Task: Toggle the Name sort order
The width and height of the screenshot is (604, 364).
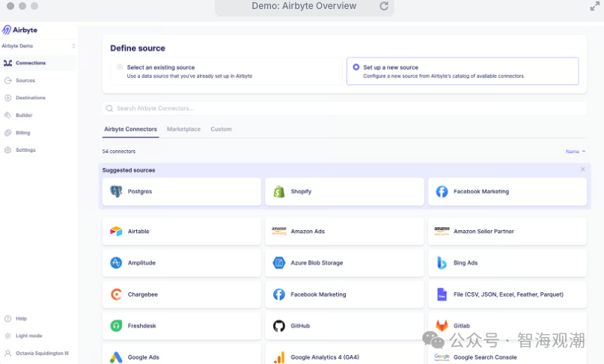Action: point(576,152)
